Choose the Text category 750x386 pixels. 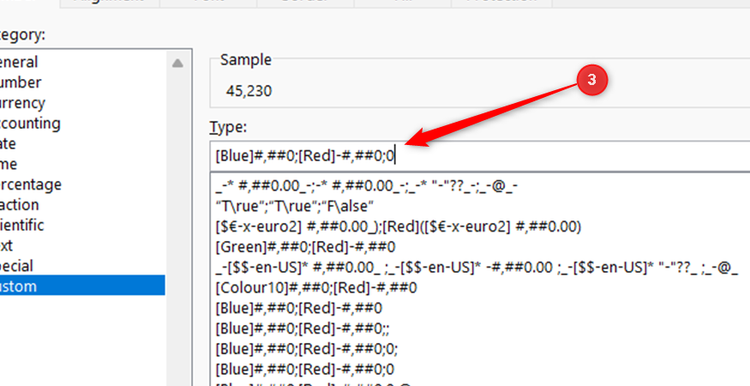point(82,246)
